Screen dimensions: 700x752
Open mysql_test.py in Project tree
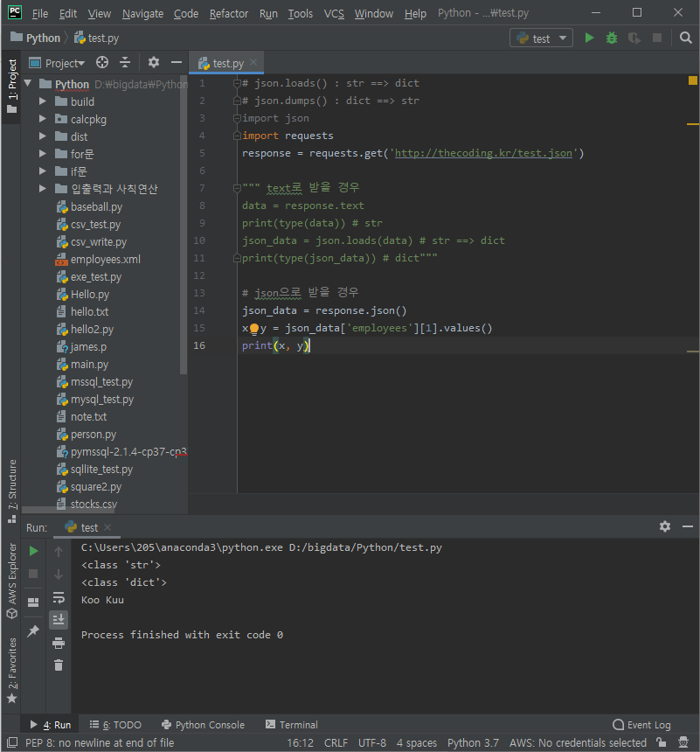point(102,400)
